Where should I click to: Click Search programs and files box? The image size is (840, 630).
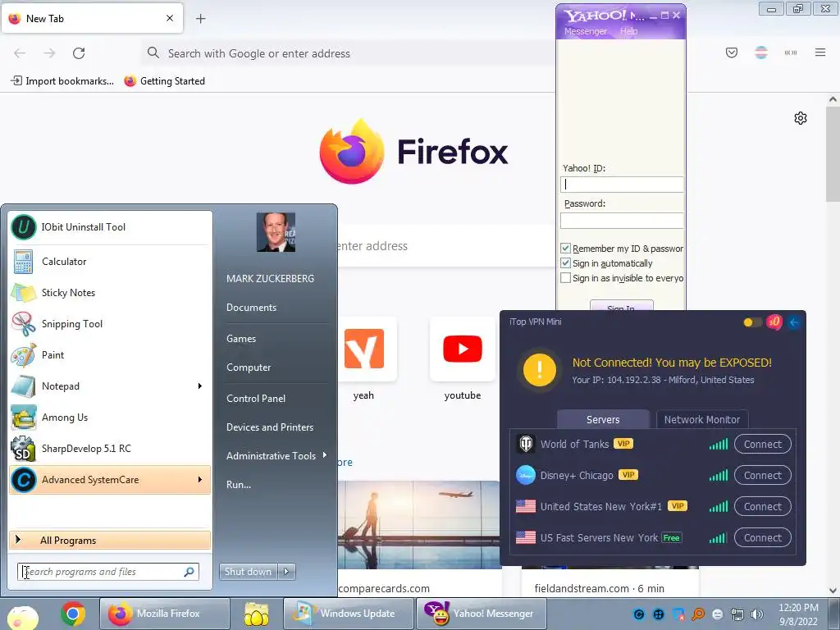(x=107, y=572)
